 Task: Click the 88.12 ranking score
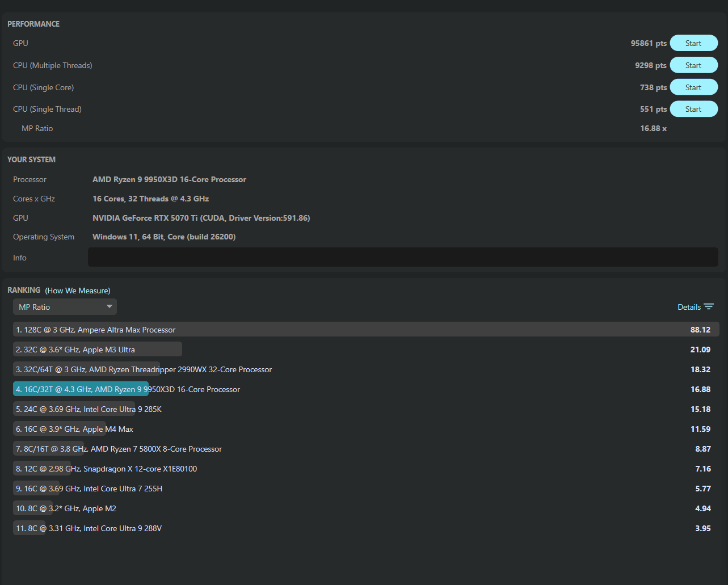point(700,330)
